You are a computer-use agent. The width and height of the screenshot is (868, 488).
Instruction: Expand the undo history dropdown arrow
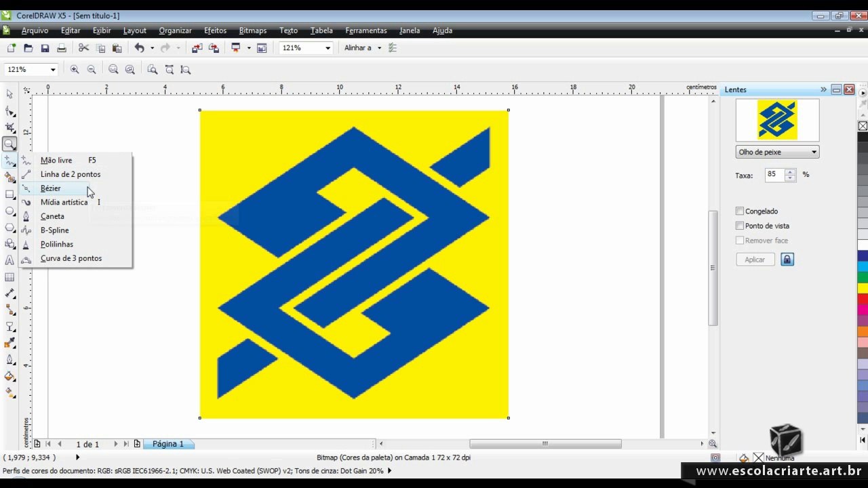[x=152, y=48]
